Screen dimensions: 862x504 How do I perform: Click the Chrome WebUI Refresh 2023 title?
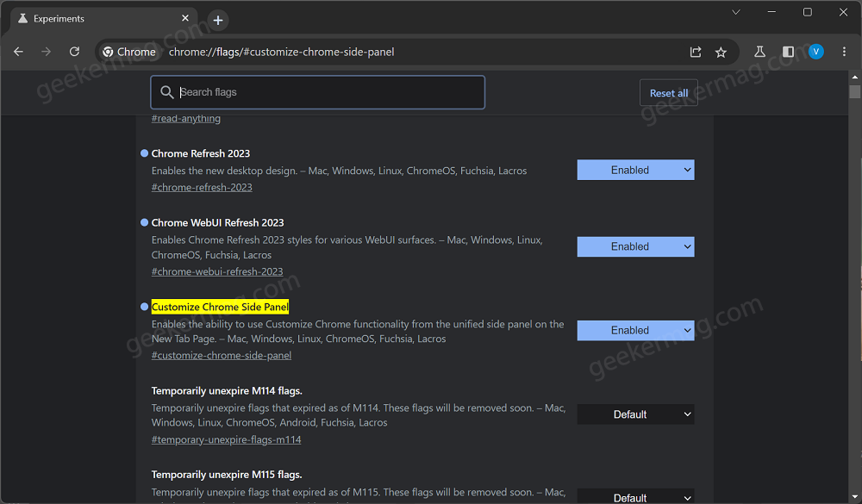coord(218,222)
